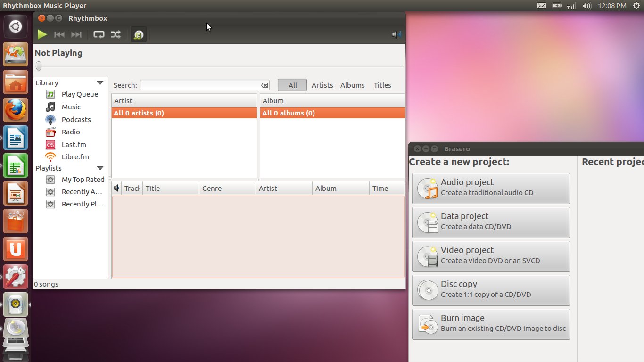The image size is (644, 362).
Task: Select the All 0 artists row
Action: pos(184,113)
